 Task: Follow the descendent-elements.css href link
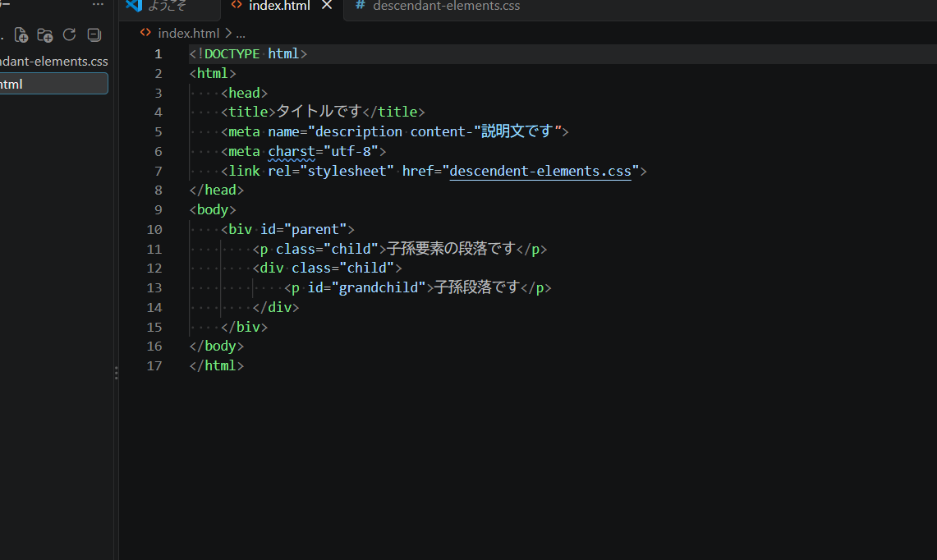pos(540,171)
